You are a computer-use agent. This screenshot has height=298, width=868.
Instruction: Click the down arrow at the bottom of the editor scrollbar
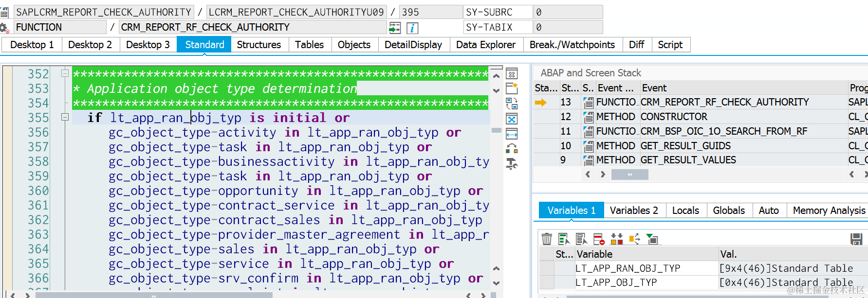point(496,283)
